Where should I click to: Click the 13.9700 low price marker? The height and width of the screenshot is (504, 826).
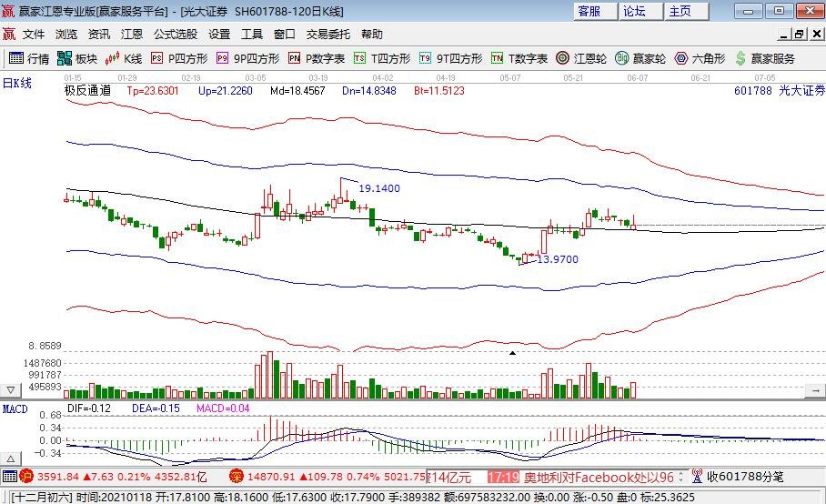(558, 259)
